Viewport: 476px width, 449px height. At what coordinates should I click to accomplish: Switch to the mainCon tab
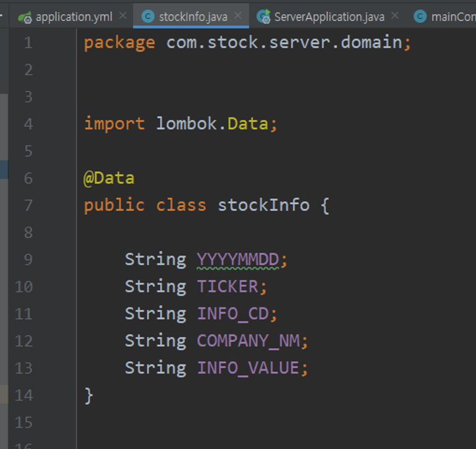coord(441,17)
